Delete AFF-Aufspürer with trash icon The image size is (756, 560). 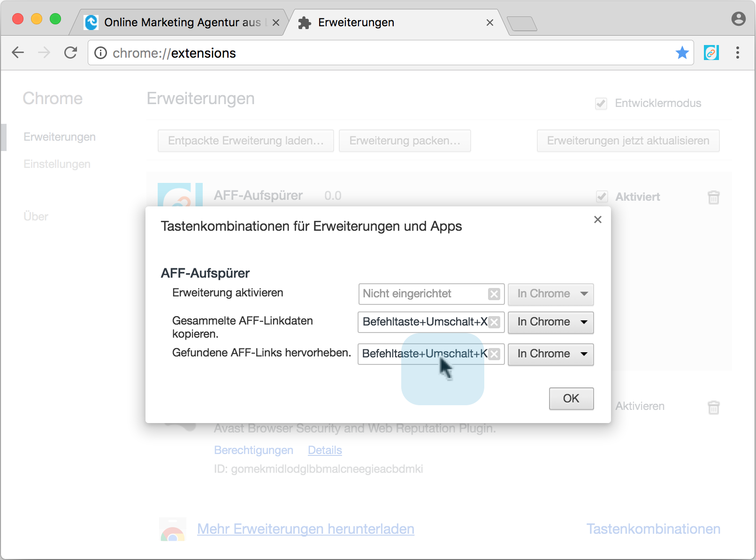tap(713, 197)
